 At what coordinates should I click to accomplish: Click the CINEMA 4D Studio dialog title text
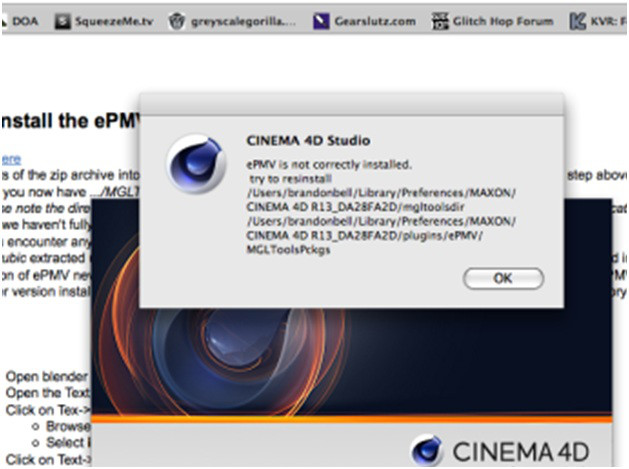308,141
